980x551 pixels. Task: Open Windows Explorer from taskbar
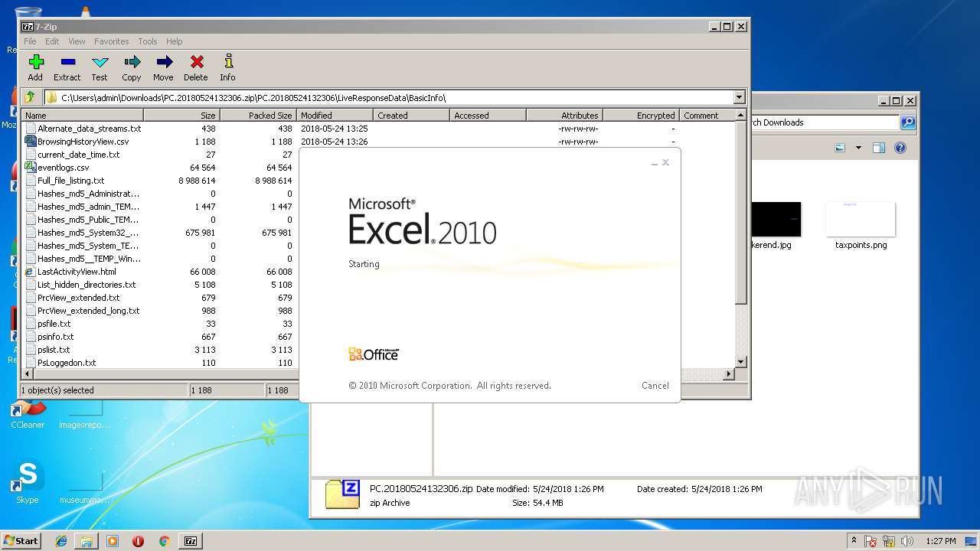pyautogui.click(x=87, y=541)
